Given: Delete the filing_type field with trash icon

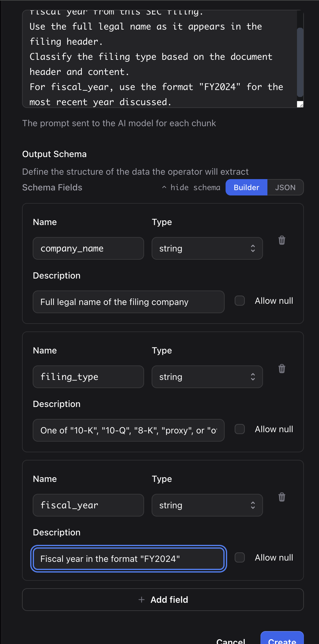Looking at the screenshot, I should (282, 369).
